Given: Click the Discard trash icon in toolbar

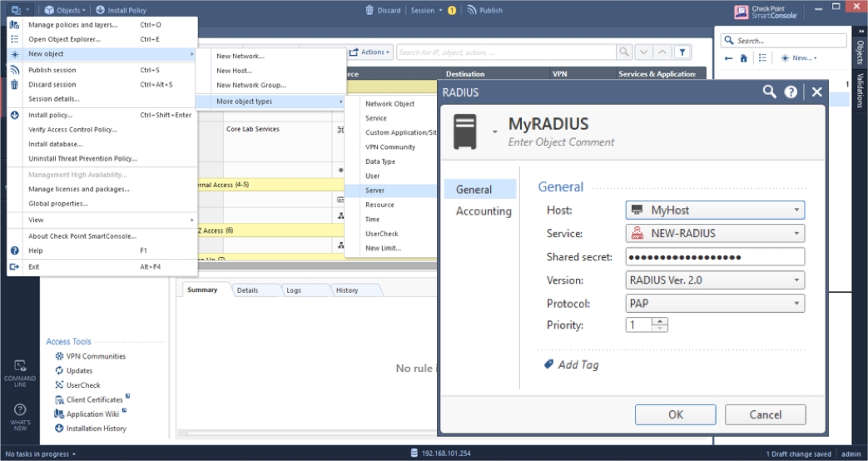Looking at the screenshot, I should (370, 10).
